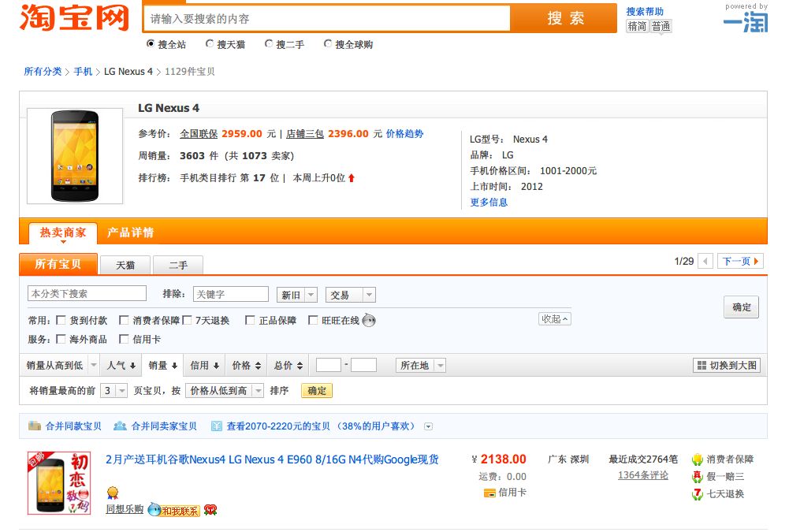Open the 所在地 location dropdown
Viewport: 789px width, 532px height.
tap(421, 366)
